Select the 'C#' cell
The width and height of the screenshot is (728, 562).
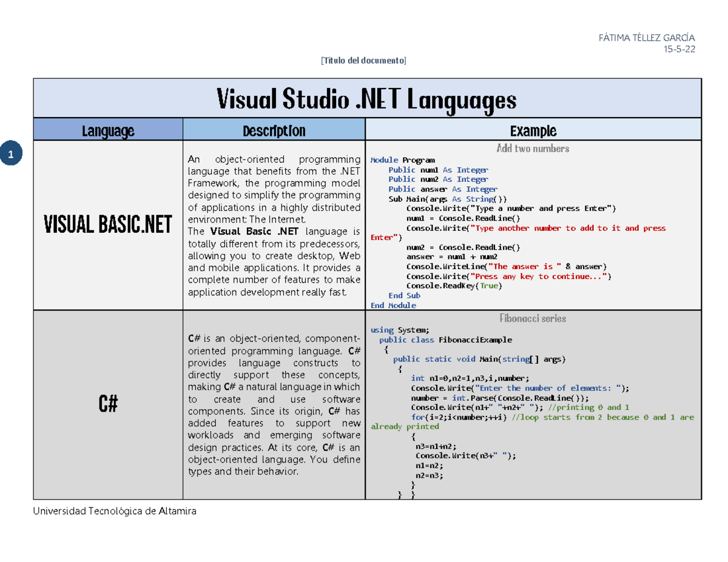[108, 402]
